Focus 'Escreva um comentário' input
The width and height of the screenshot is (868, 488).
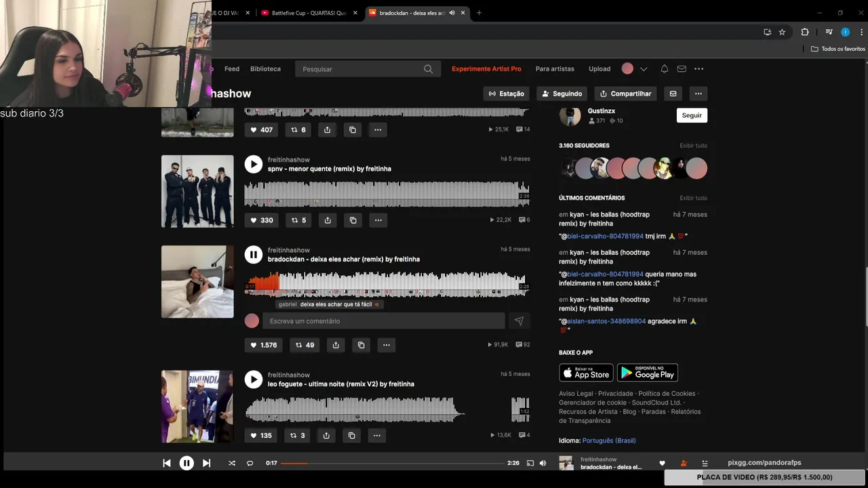click(384, 321)
